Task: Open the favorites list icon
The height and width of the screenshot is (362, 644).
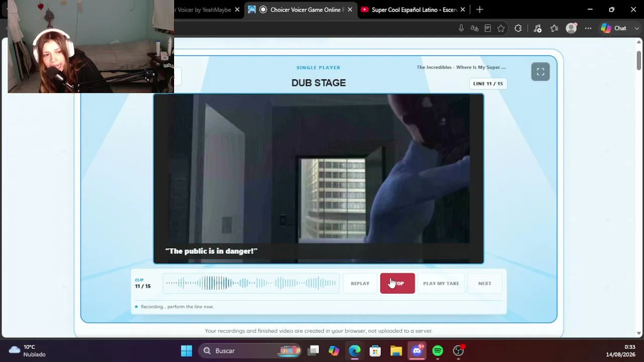Action: (554, 29)
